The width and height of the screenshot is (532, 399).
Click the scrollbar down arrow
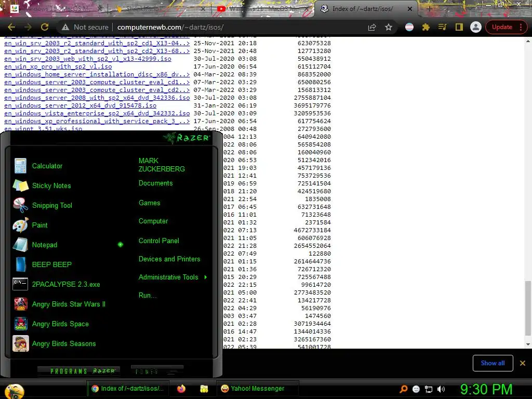point(528,344)
